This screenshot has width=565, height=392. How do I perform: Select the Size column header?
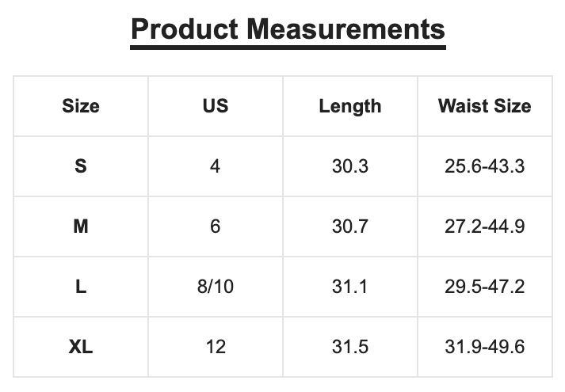coord(81,106)
